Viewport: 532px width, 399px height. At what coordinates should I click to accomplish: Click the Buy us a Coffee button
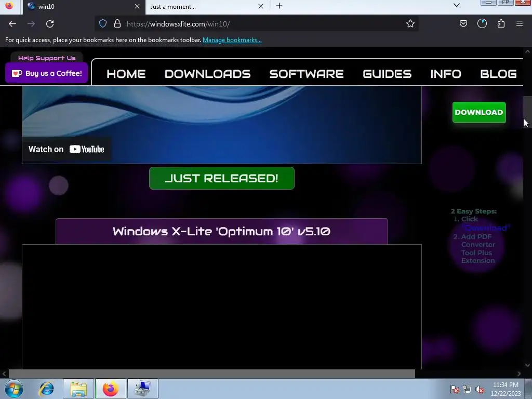click(x=46, y=73)
